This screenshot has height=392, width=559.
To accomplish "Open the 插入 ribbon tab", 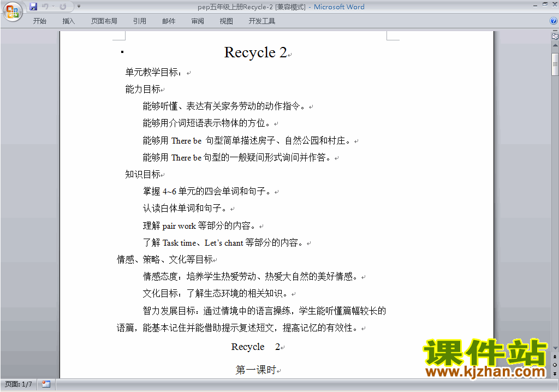I will (68, 21).
